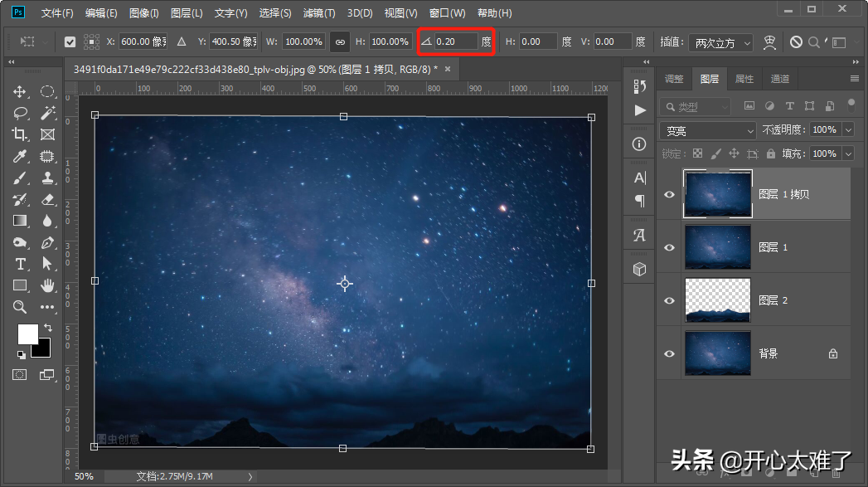868x487 pixels.
Task: Switch to the 调整 tab
Action: (674, 79)
